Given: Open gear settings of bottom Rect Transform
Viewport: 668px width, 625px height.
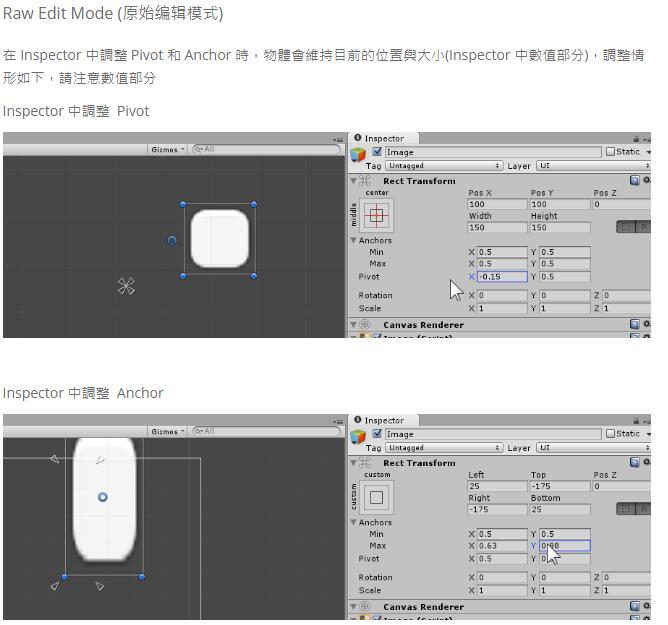Looking at the screenshot, I should (x=646, y=462).
